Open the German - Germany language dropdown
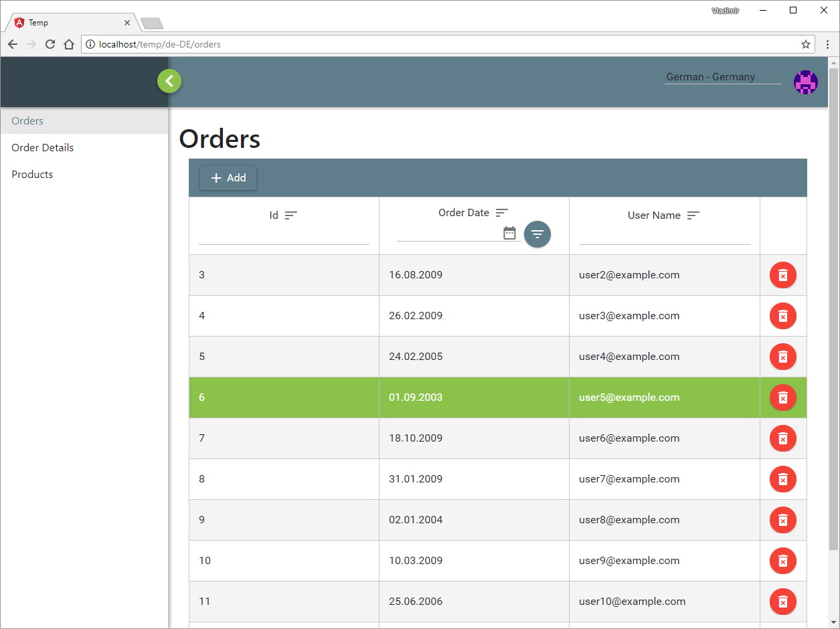Screen dimensions: 840x629 coord(722,77)
